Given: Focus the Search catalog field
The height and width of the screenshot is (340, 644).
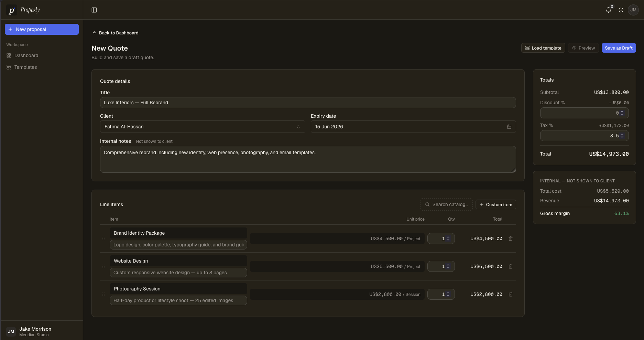Looking at the screenshot, I should click(x=447, y=204).
